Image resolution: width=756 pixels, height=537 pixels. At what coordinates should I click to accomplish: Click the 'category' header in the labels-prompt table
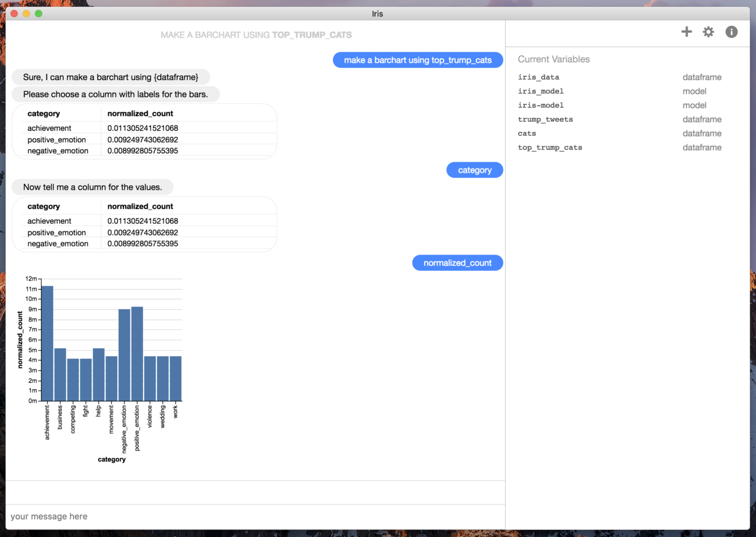click(43, 113)
